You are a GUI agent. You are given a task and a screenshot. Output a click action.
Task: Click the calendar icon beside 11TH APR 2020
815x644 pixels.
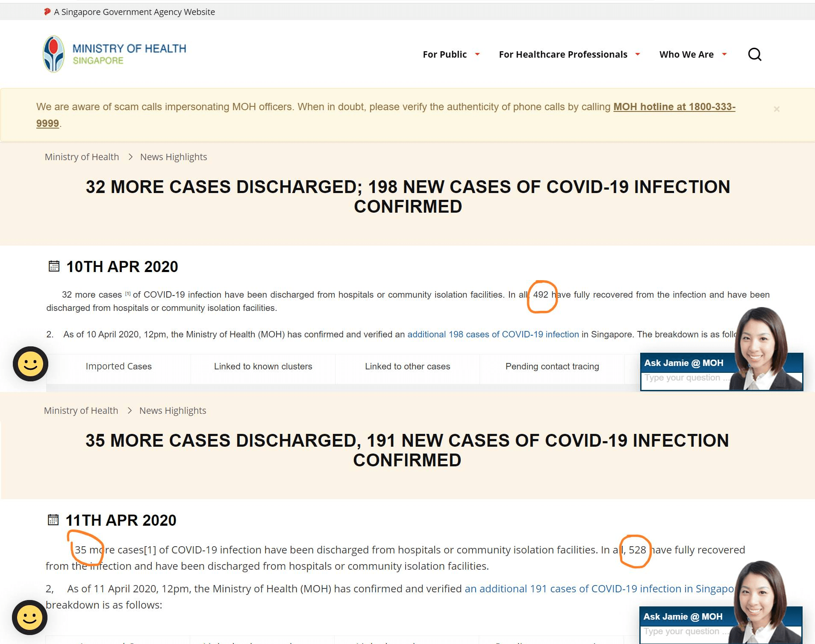point(53,520)
